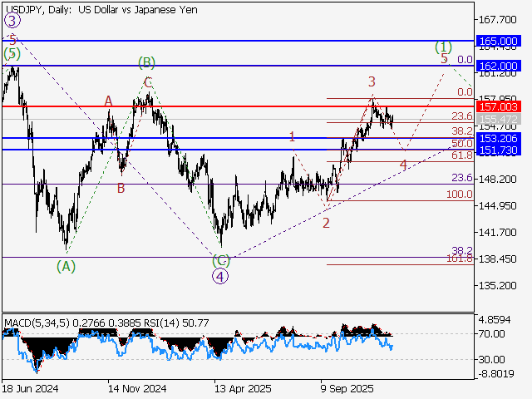The image size is (532, 399).
Task: Click the red wave 3 peak label
Action: pyautogui.click(x=372, y=81)
